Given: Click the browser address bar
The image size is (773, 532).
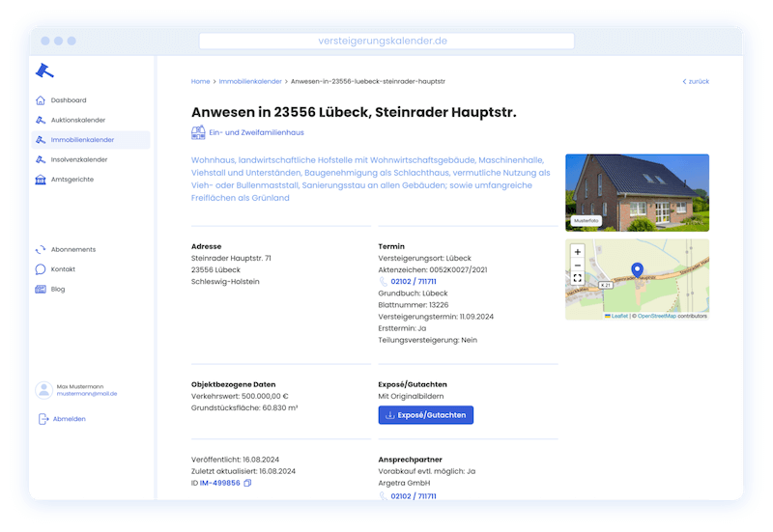Looking at the screenshot, I should [x=386, y=41].
